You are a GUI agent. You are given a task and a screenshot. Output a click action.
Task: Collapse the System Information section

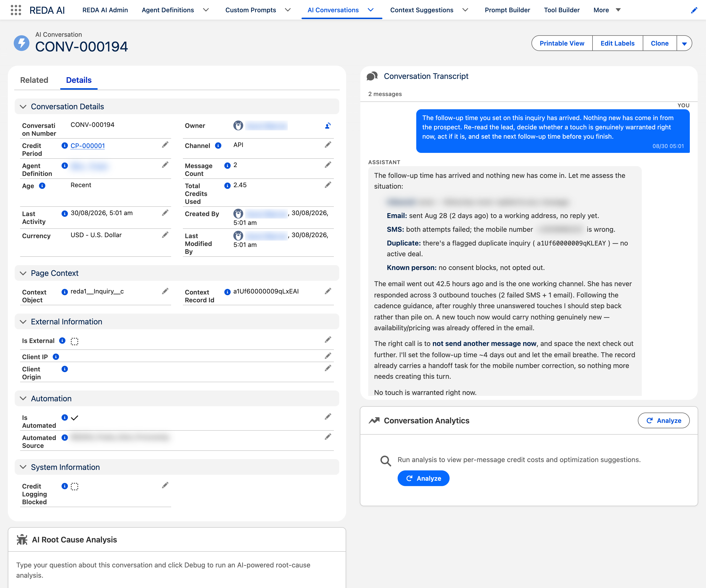click(23, 467)
